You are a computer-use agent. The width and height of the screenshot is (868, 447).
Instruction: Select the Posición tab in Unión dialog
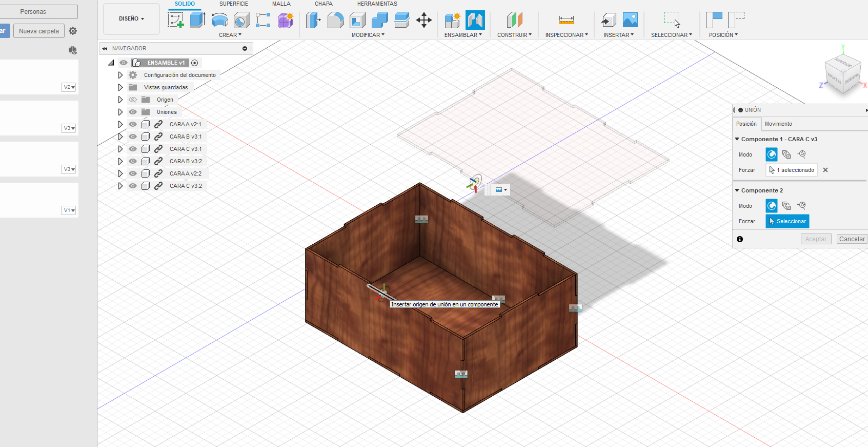point(746,124)
